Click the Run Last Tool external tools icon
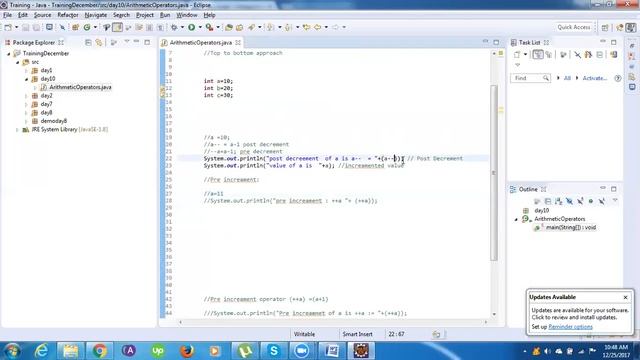Image resolution: width=640 pixels, height=360 pixels. click(x=209, y=27)
